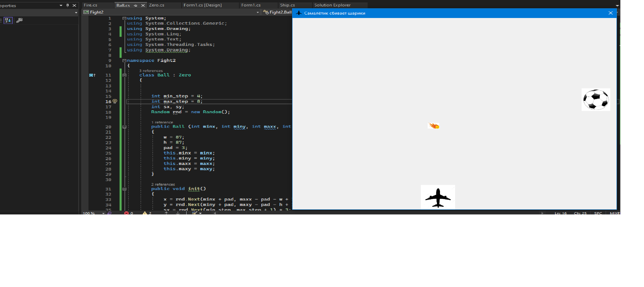Screen dimensions: 644x287
Task: Click the inheritance margin icon on line 11
Action: [x=92, y=75]
